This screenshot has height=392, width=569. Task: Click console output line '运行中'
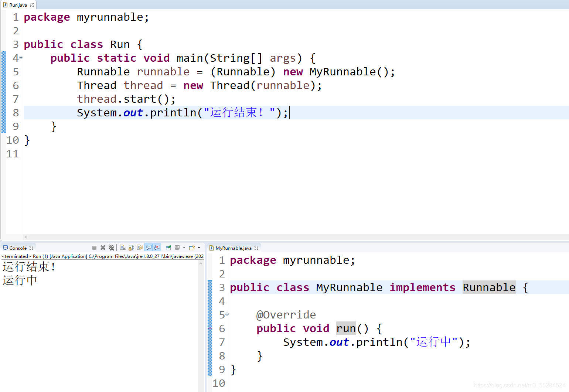[20, 280]
